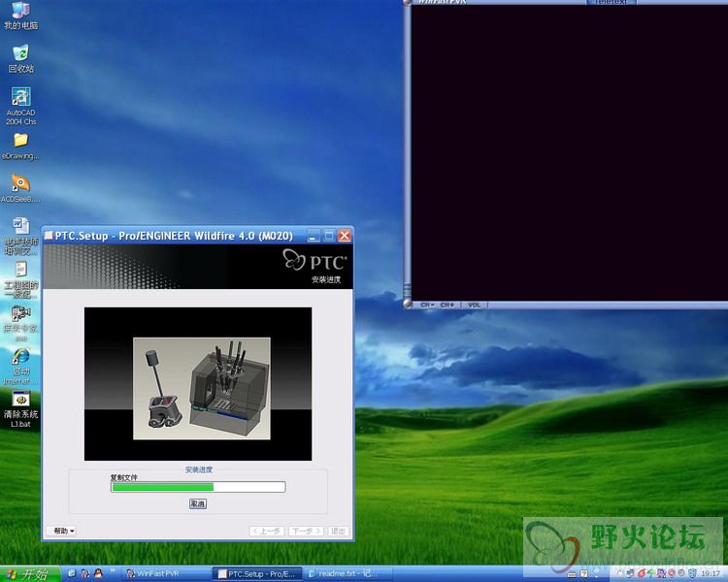The height and width of the screenshot is (582, 728).
Task: Click the disabled Next (下一步) button
Action: coord(306,531)
